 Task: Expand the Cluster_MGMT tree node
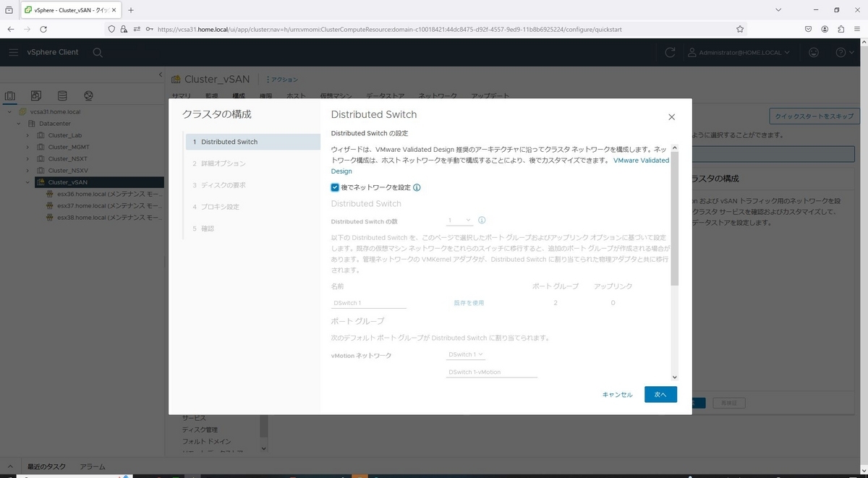coord(28,147)
